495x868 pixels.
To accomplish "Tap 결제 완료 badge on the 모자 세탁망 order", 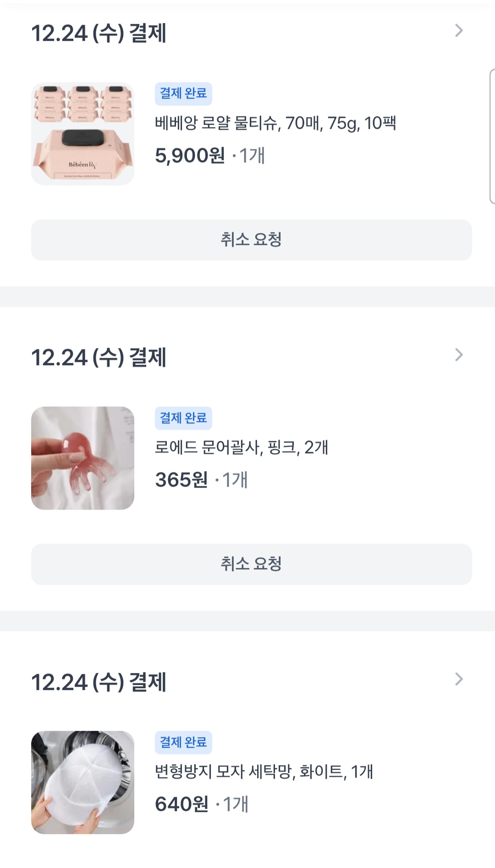I will [183, 742].
